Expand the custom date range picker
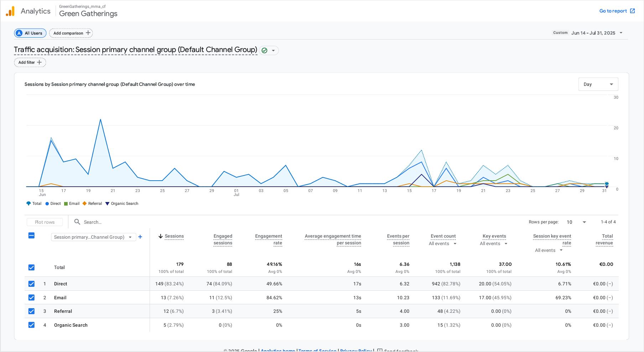The width and height of the screenshot is (644, 352). [621, 33]
